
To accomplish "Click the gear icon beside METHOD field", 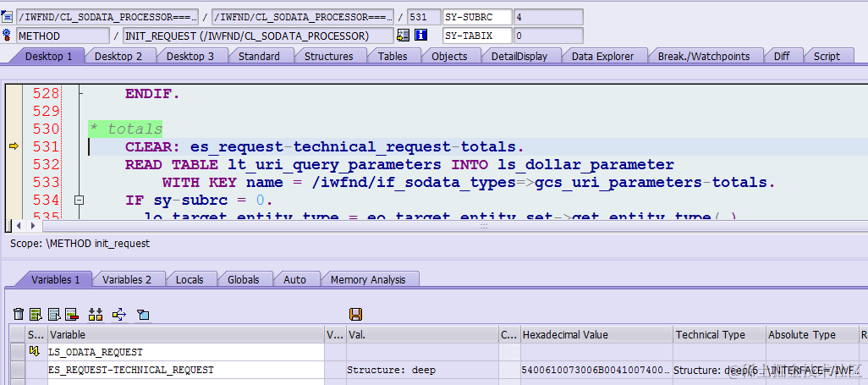I will [x=7, y=36].
